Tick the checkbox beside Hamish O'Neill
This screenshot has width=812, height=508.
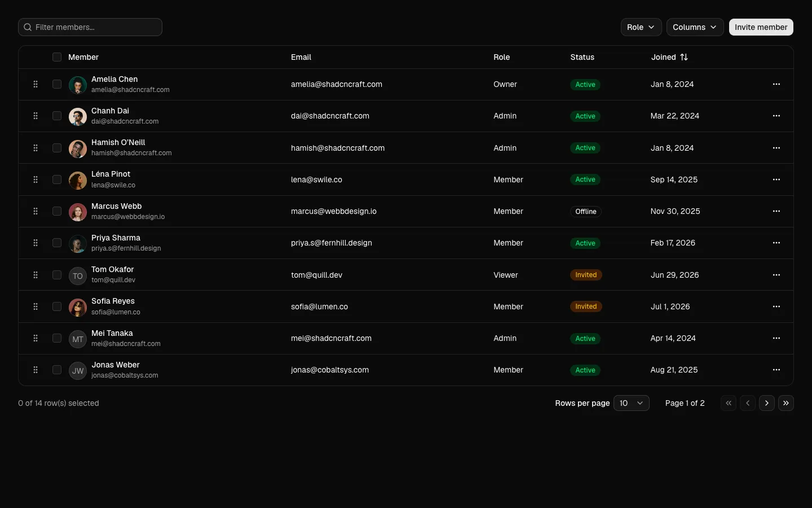coord(57,148)
